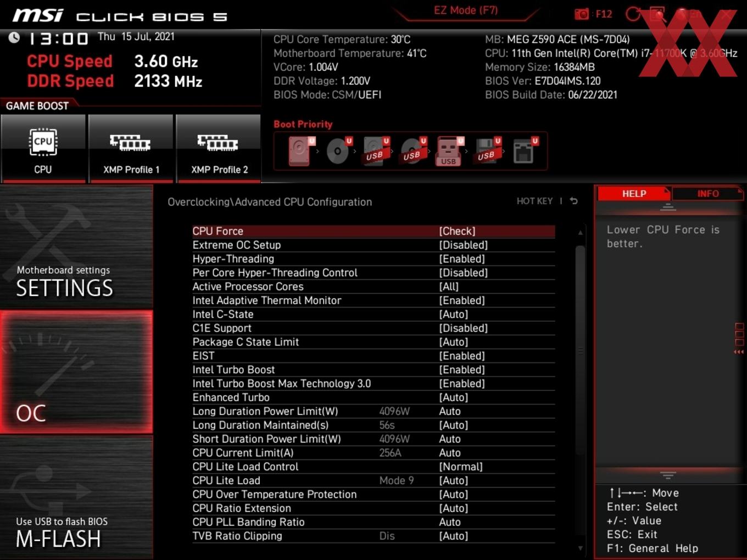The image size is (747, 560).
Task: Open TVB Ratio Clipping Auto value
Action: (x=454, y=536)
